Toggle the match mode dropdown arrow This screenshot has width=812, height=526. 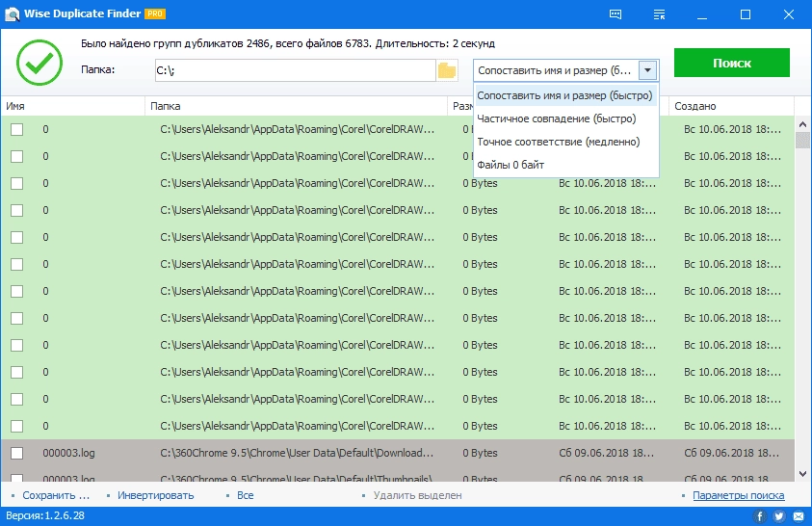[648, 70]
